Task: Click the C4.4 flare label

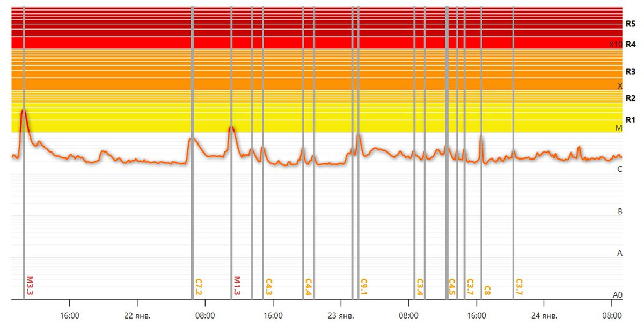Action: click(x=309, y=287)
